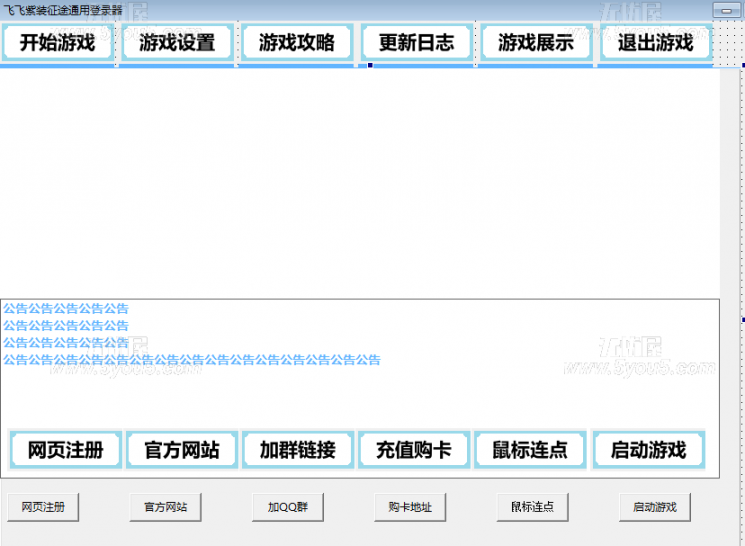Click the small gray 官方网站 button
Image resolution: width=745 pixels, height=546 pixels.
[166, 507]
